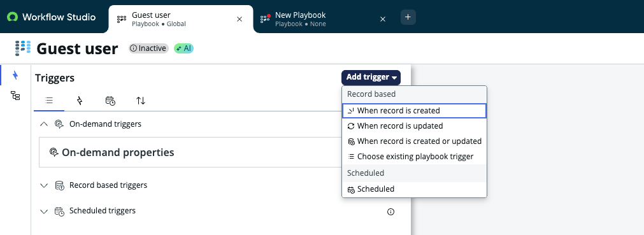Viewport: 644px width, 235px height.
Task: Click the AI badge
Action: point(183,48)
